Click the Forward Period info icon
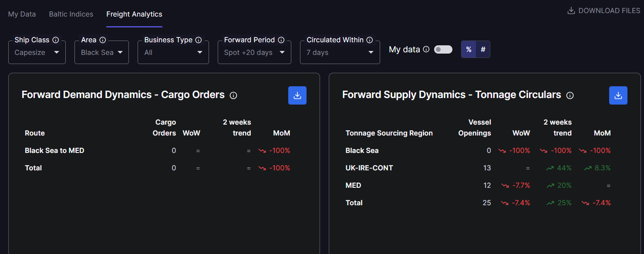Image resolution: width=644 pixels, height=254 pixels. [x=281, y=40]
